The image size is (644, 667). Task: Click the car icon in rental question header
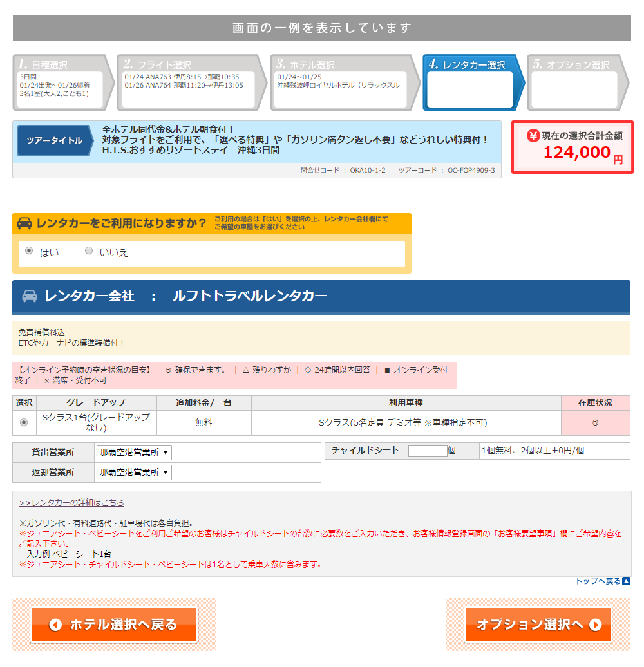click(24, 223)
